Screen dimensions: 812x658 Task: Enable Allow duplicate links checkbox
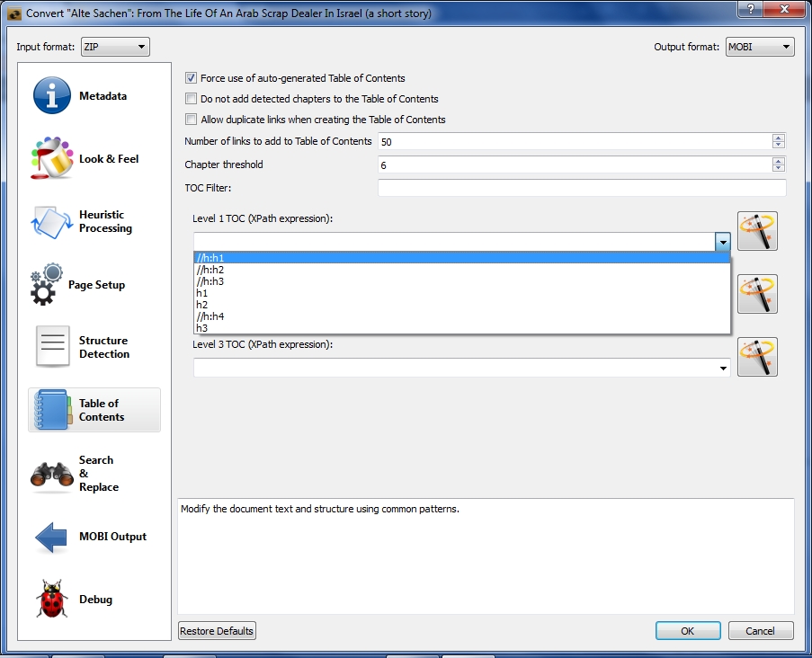point(192,120)
